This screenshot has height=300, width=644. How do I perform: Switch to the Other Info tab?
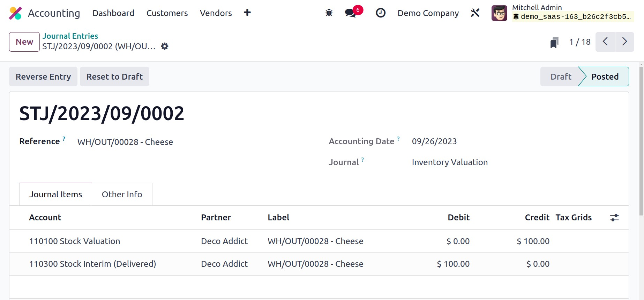coord(122,195)
